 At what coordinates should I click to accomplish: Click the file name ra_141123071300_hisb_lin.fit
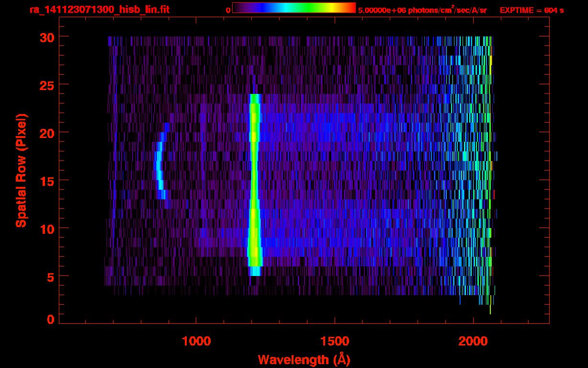99,10
